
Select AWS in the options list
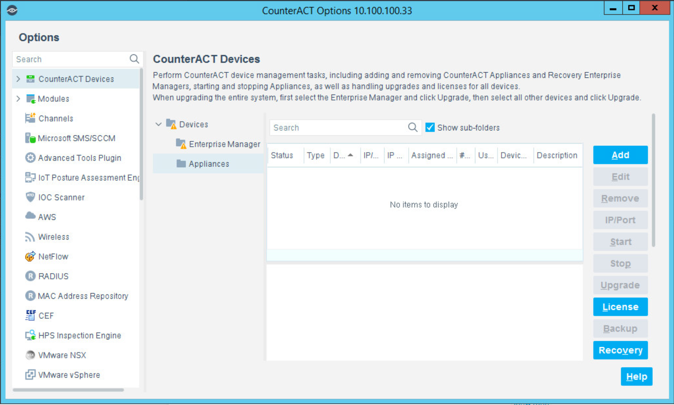[47, 217]
